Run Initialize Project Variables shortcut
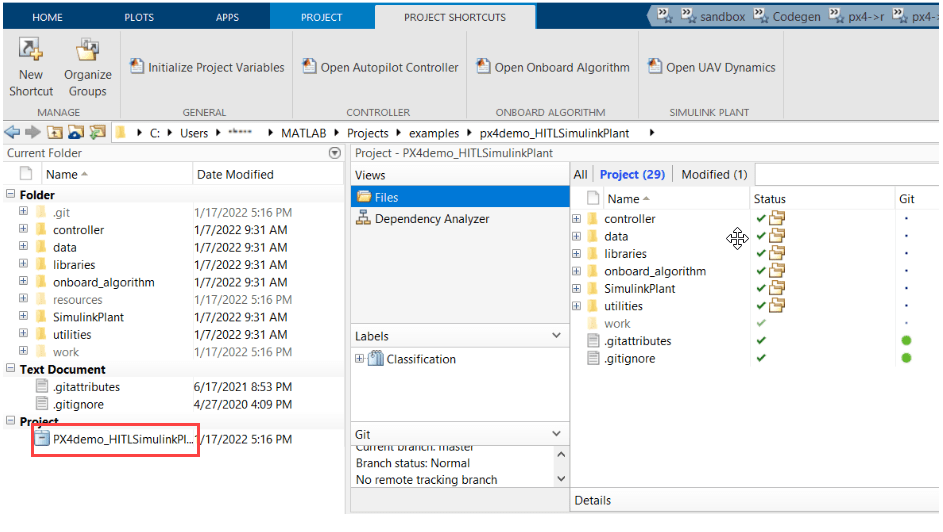 (207, 67)
